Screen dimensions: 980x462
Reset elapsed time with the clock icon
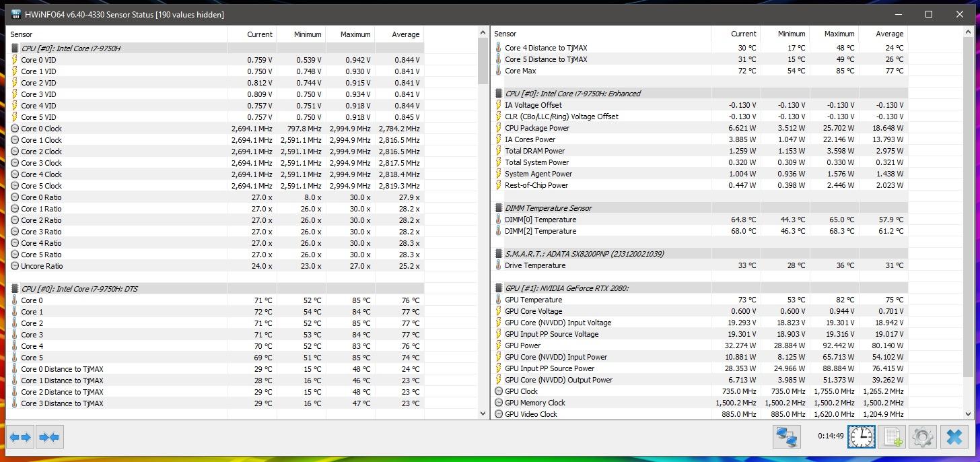[861, 438]
